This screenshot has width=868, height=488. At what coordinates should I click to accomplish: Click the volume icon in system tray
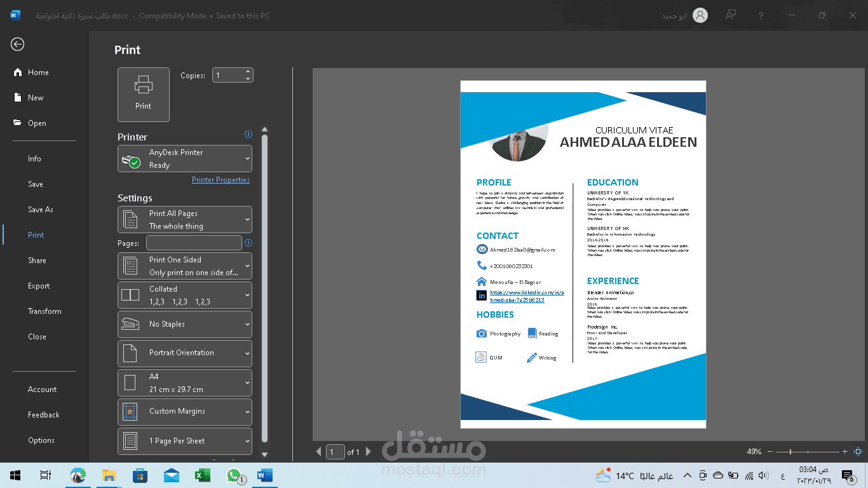click(764, 475)
